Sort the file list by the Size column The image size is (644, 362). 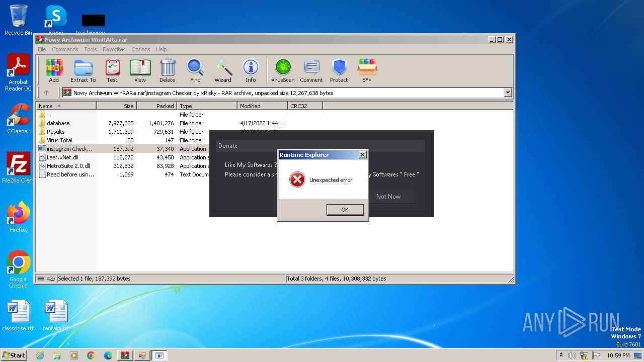(116, 106)
